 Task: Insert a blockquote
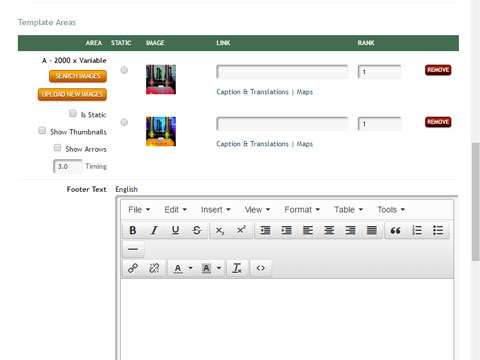click(395, 230)
